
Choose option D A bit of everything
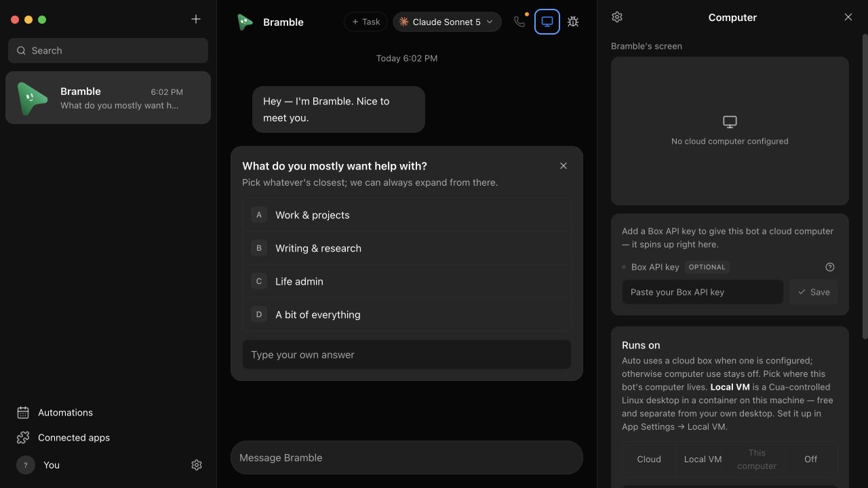[x=407, y=314]
